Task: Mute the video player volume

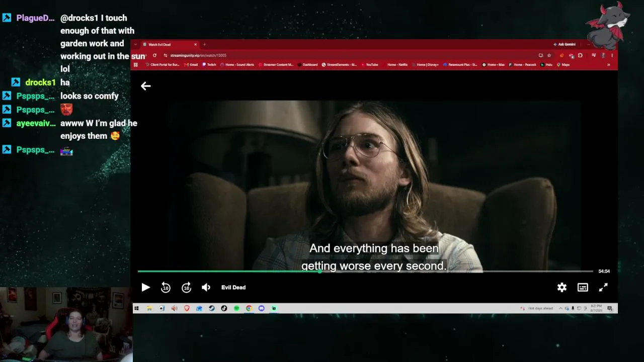Action: point(206,288)
